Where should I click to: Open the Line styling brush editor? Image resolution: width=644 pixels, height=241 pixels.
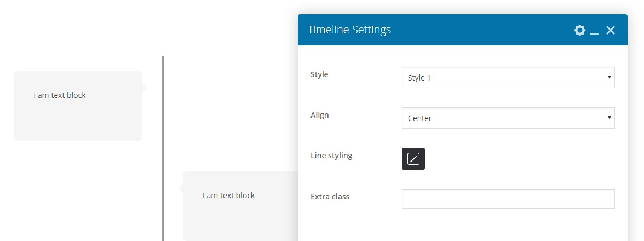[x=413, y=159]
